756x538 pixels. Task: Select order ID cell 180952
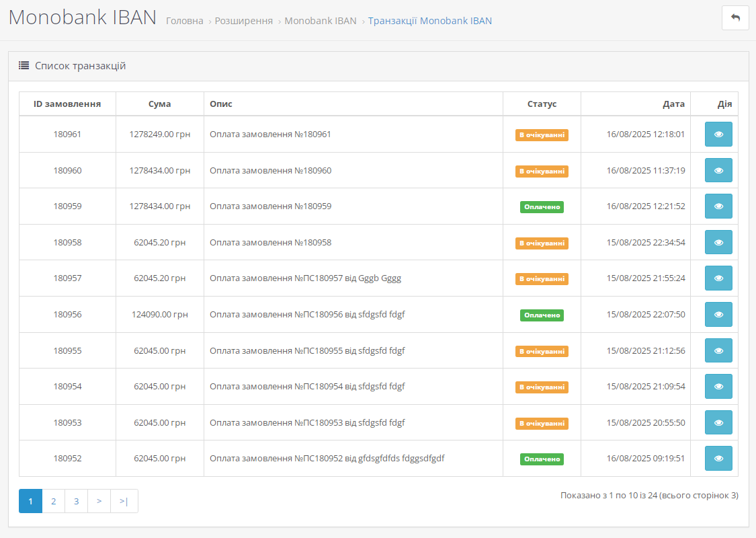coord(67,458)
